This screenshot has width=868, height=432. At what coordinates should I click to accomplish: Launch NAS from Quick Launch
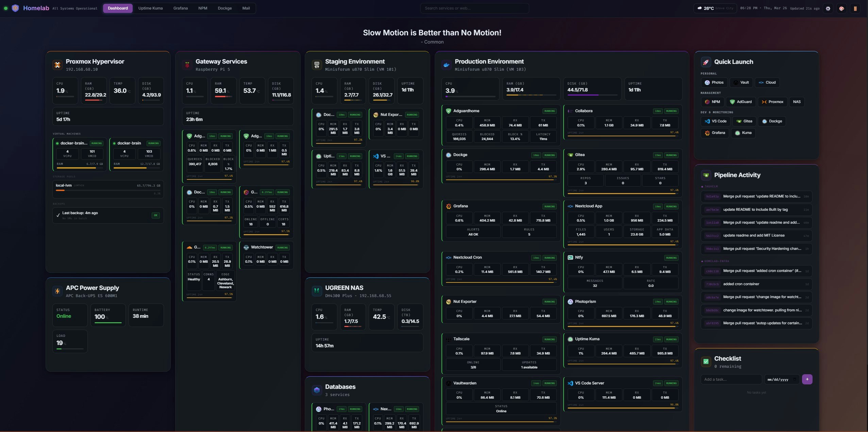[797, 102]
